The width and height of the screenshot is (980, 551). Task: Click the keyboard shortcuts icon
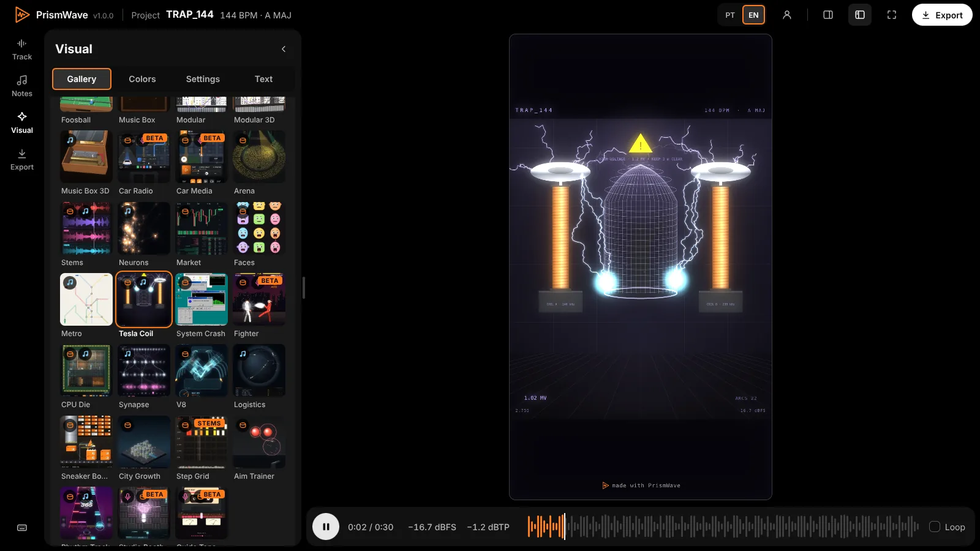pyautogui.click(x=22, y=528)
